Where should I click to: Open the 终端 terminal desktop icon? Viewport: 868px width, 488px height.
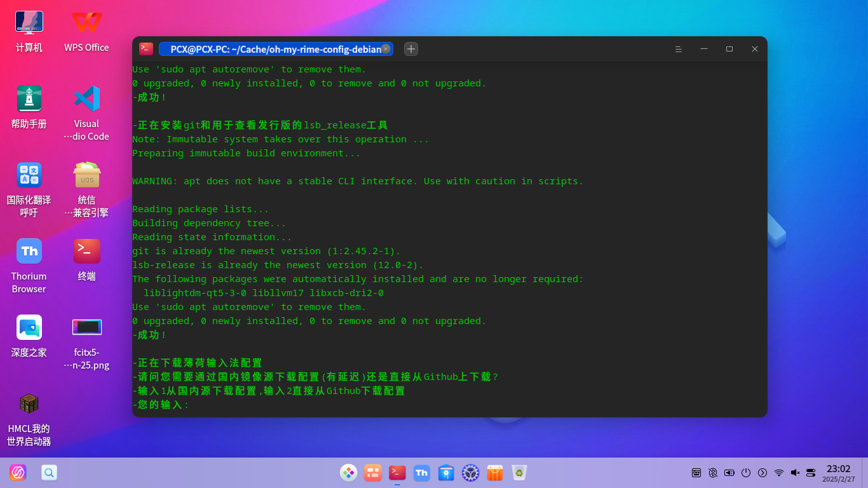[86, 251]
